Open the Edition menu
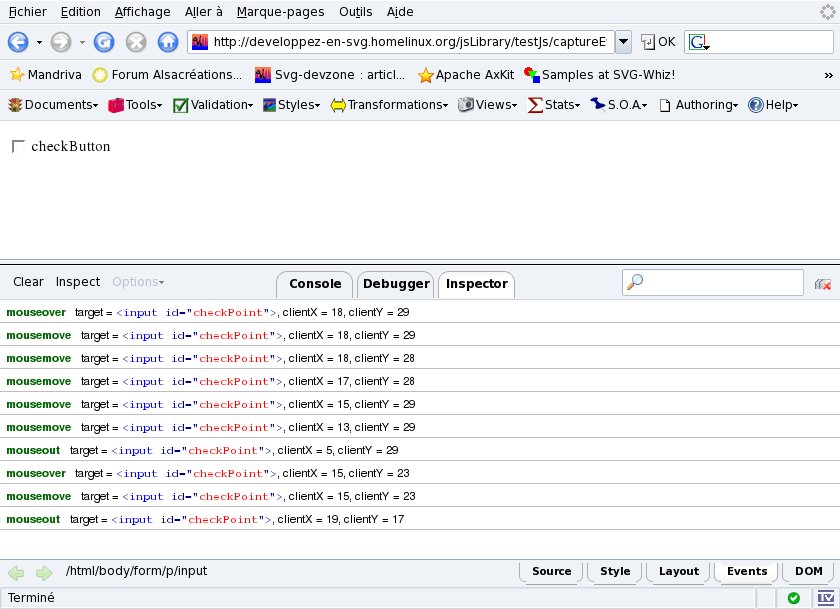Viewport: 840px width, 609px height. 80,12
